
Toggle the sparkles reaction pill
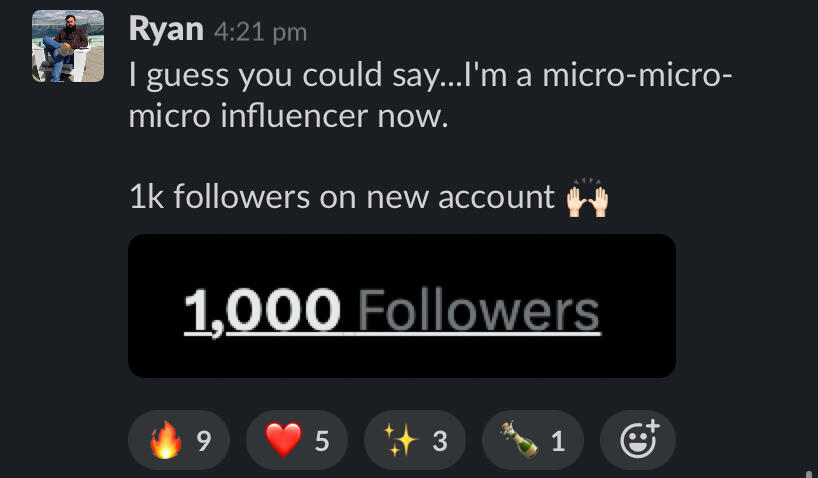[x=414, y=440]
